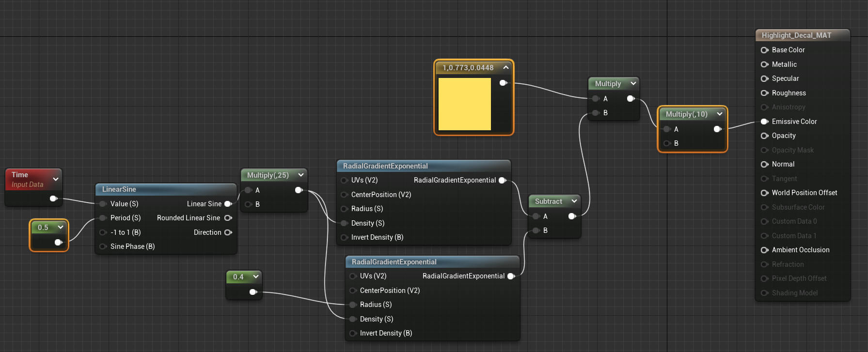The height and width of the screenshot is (352, 868).
Task: Click the color constant node output pin
Action: click(503, 83)
